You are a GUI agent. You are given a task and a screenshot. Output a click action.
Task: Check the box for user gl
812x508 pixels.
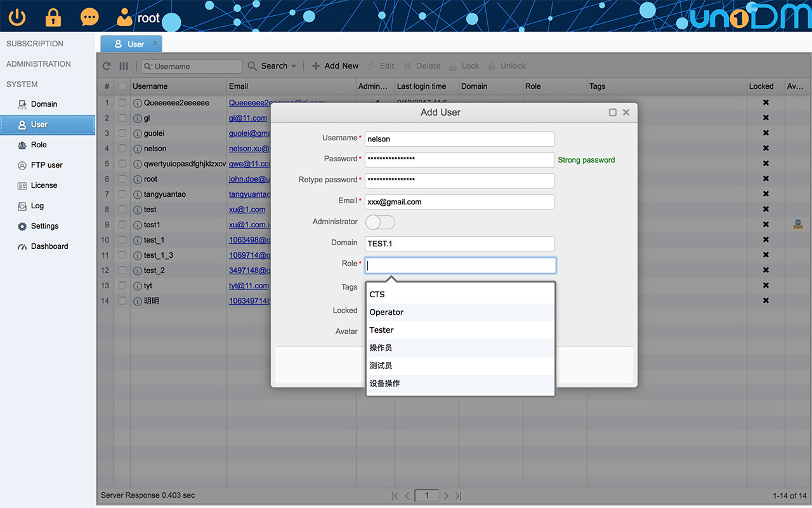pyautogui.click(x=122, y=118)
